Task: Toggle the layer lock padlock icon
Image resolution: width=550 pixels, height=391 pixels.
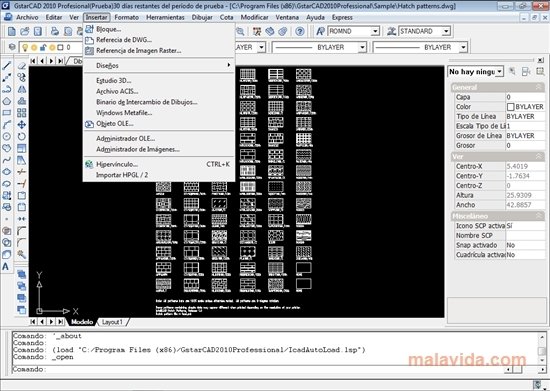Action: [x=43, y=47]
